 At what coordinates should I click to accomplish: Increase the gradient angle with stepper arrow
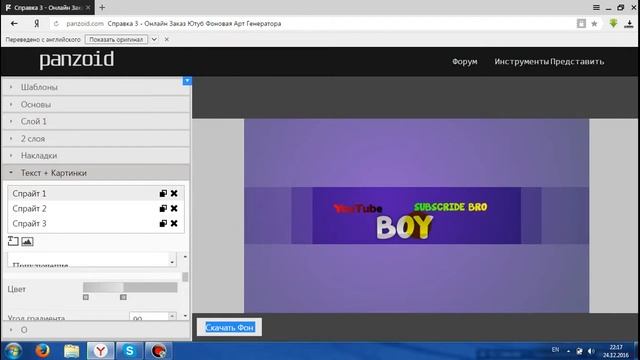click(172, 315)
